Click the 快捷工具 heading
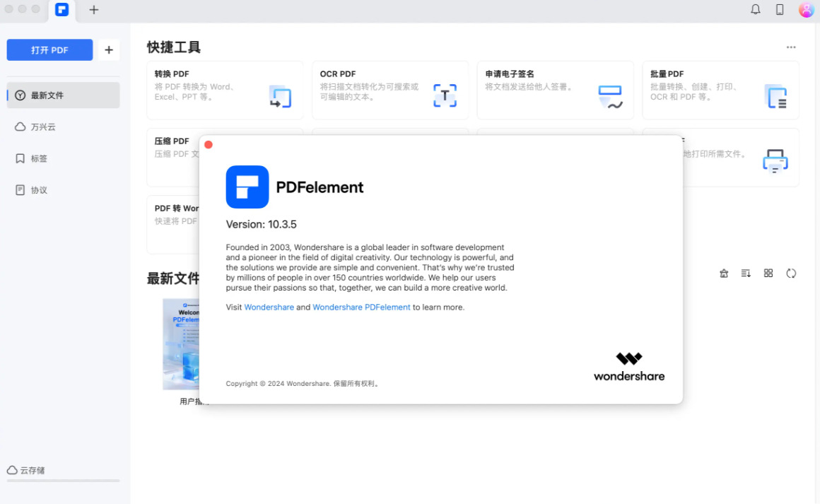820x504 pixels. (174, 47)
